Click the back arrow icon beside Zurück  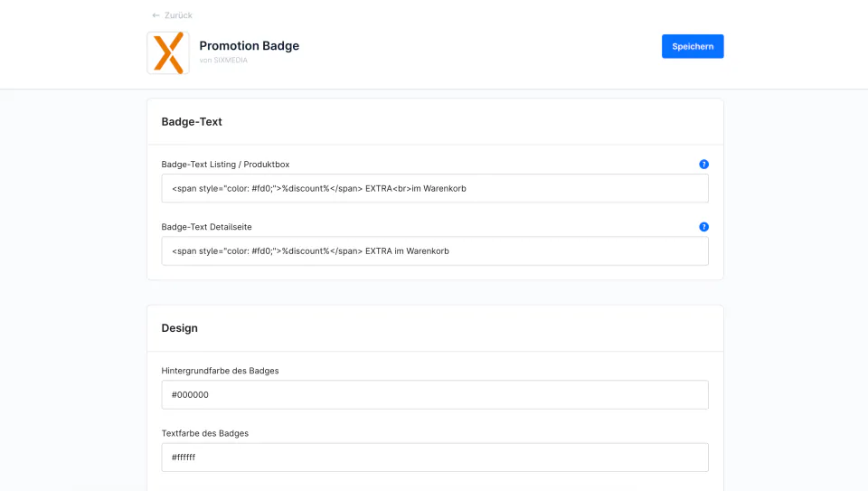point(156,15)
